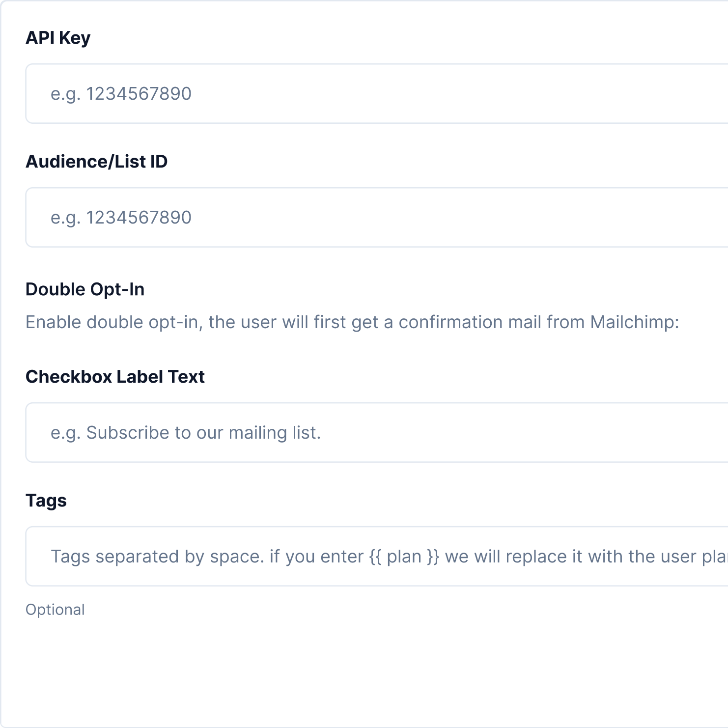Viewport: 728px width, 728px height.
Task: Click the "e.g. 1234567890" placeholder under API Key
Action: (121, 93)
